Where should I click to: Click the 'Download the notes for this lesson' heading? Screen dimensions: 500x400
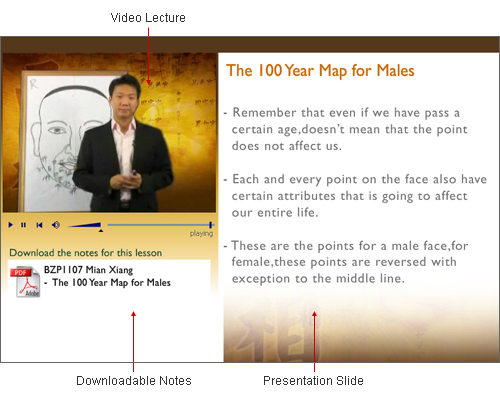click(x=86, y=253)
